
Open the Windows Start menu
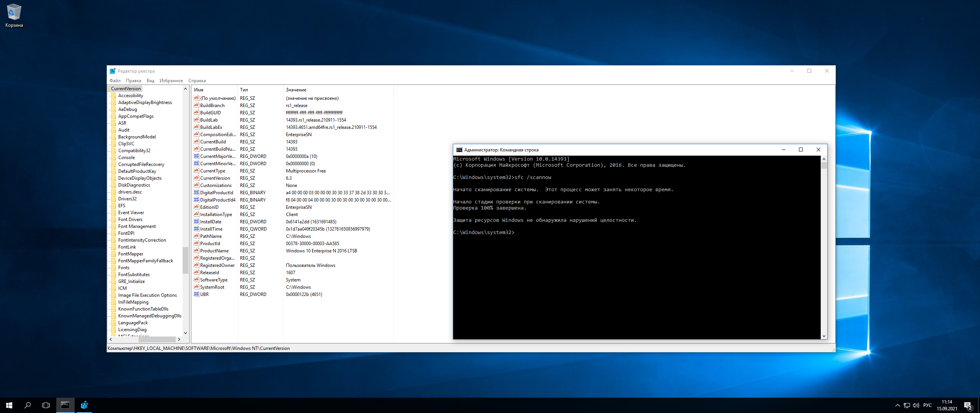(x=9, y=405)
